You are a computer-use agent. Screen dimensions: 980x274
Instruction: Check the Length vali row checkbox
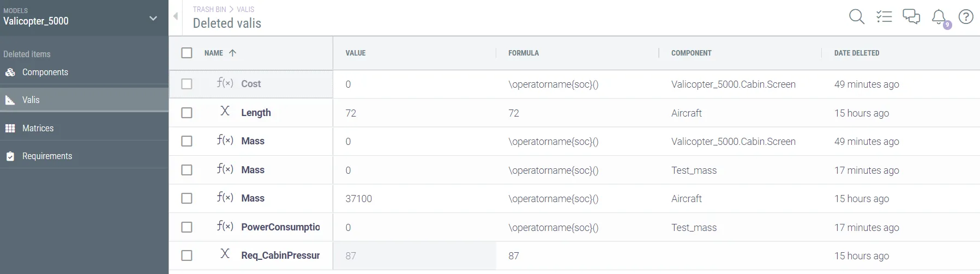[187, 113]
